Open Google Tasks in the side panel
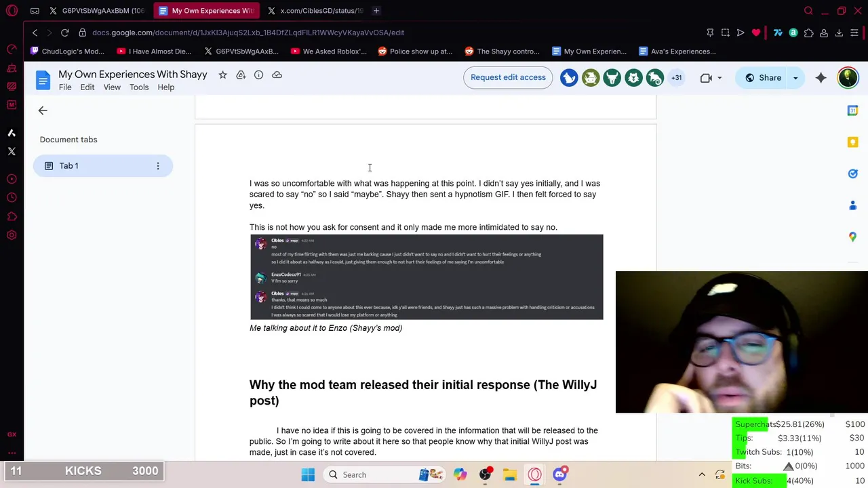The height and width of the screenshot is (488, 868). coord(852,174)
